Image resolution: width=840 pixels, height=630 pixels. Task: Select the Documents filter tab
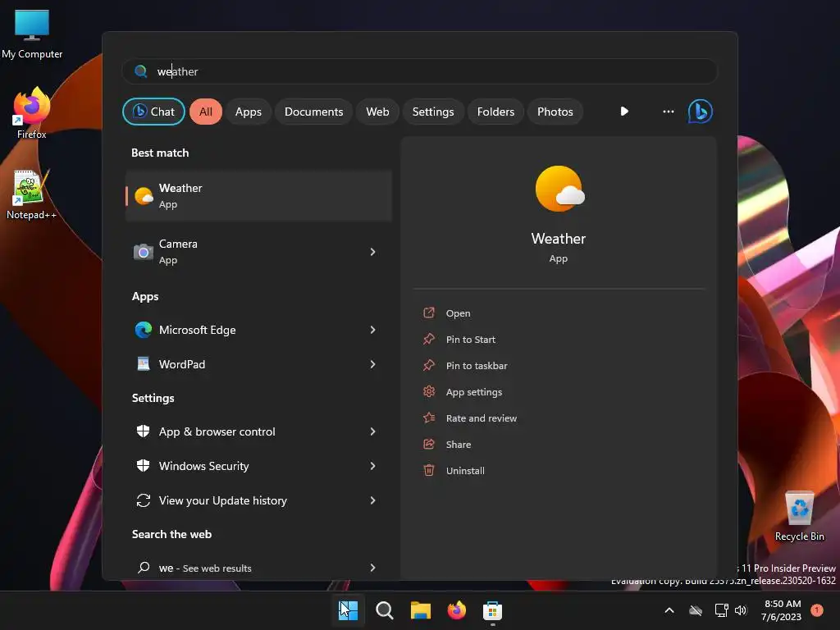click(x=314, y=112)
